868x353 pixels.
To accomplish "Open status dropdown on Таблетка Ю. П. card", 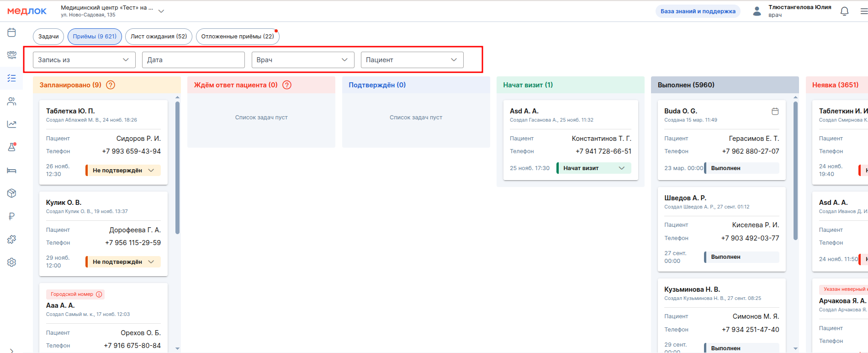I will tap(123, 171).
